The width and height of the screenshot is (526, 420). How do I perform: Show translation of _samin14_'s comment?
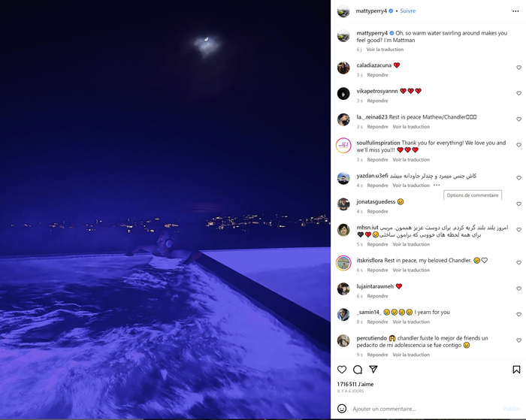pos(411,322)
